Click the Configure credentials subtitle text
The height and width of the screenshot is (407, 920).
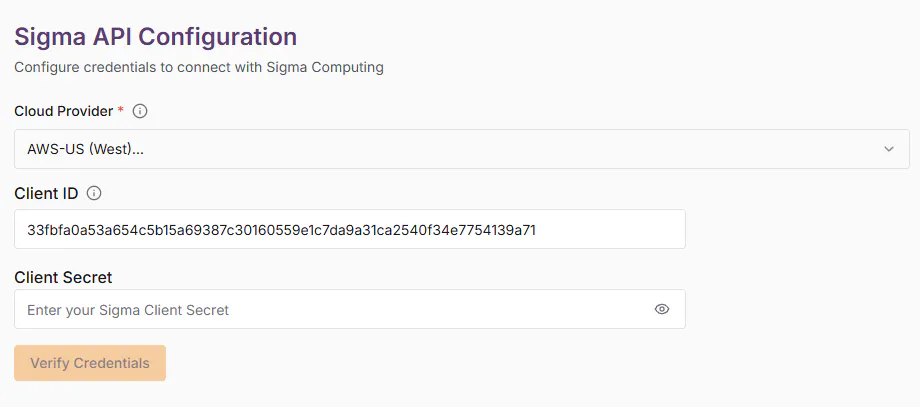coord(199,67)
